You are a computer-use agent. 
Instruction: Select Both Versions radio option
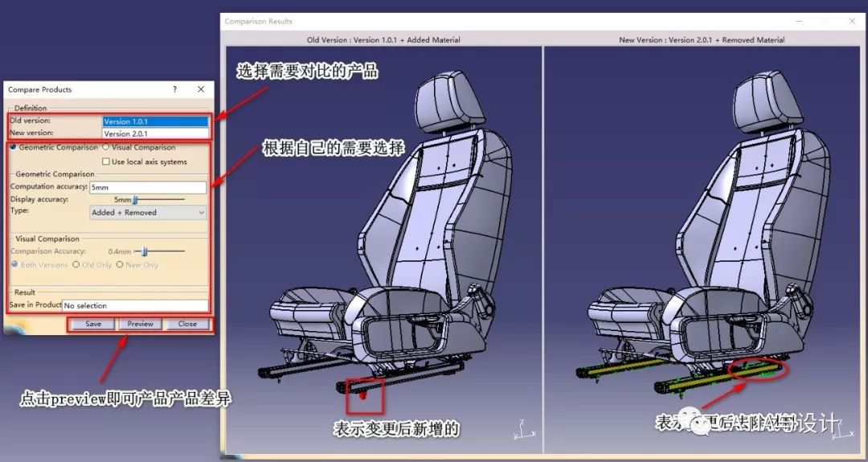pos(14,264)
